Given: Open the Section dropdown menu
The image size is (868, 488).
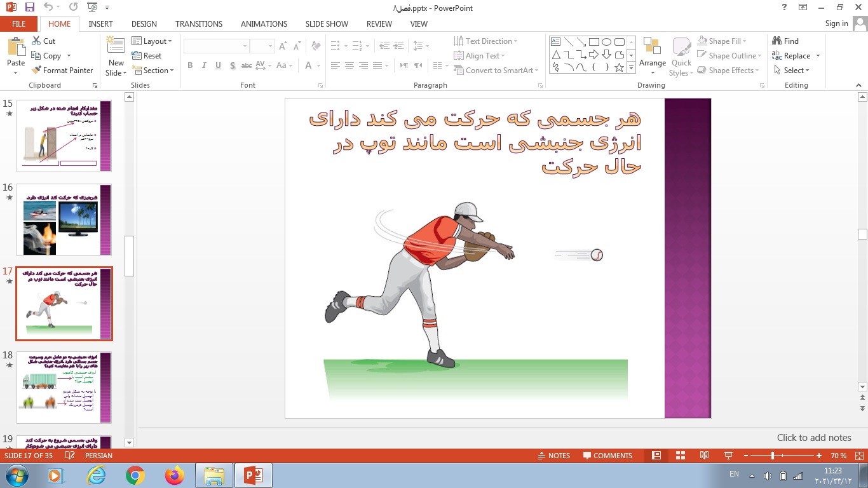Looking at the screenshot, I should tap(153, 71).
